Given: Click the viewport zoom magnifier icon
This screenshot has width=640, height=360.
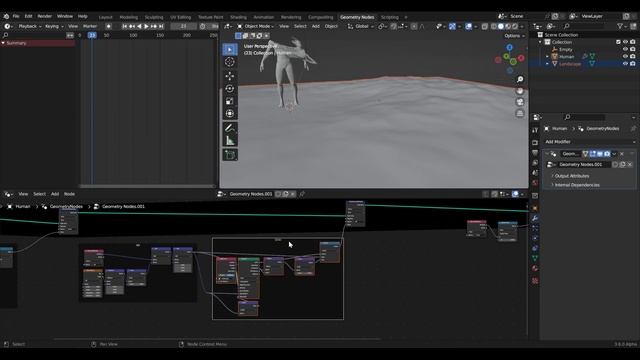Looking at the screenshot, I should (520, 80).
